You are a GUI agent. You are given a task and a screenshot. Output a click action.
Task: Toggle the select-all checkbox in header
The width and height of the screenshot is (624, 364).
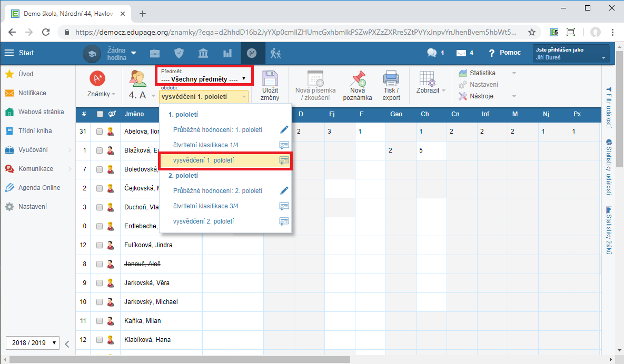pos(100,115)
